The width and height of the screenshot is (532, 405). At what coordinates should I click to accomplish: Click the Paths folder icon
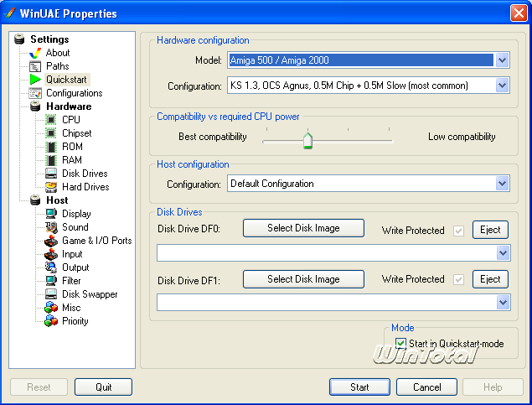pyautogui.click(x=35, y=66)
